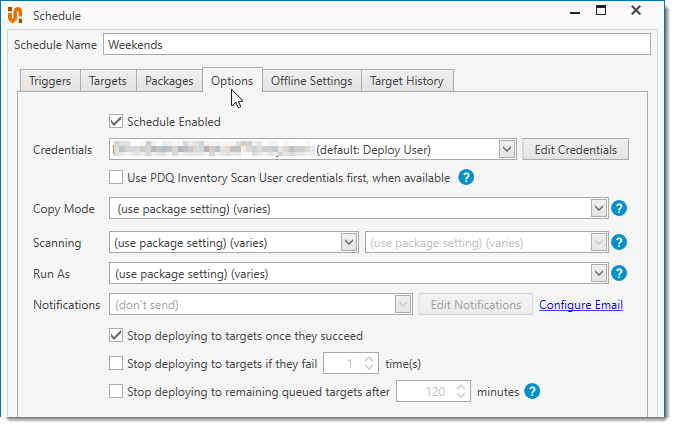Expand the first Scanning dropdown
675x427 pixels.
tap(348, 242)
